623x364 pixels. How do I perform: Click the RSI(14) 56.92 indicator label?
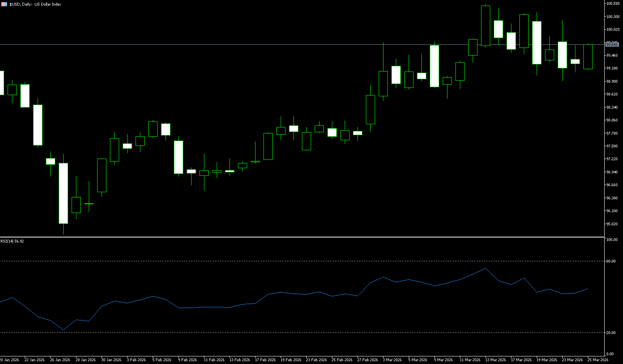click(12, 241)
